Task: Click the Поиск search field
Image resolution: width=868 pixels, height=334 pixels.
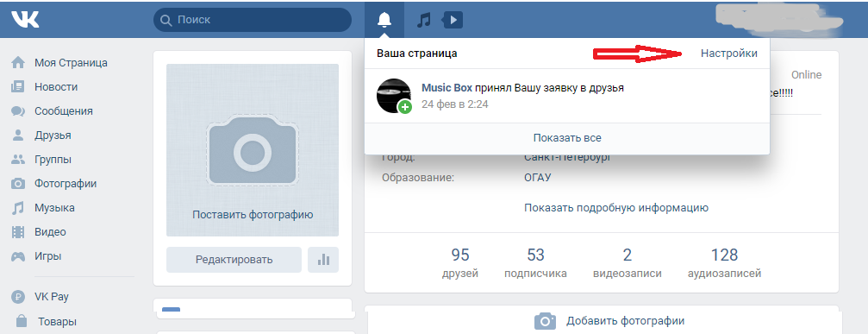Action: [x=253, y=20]
